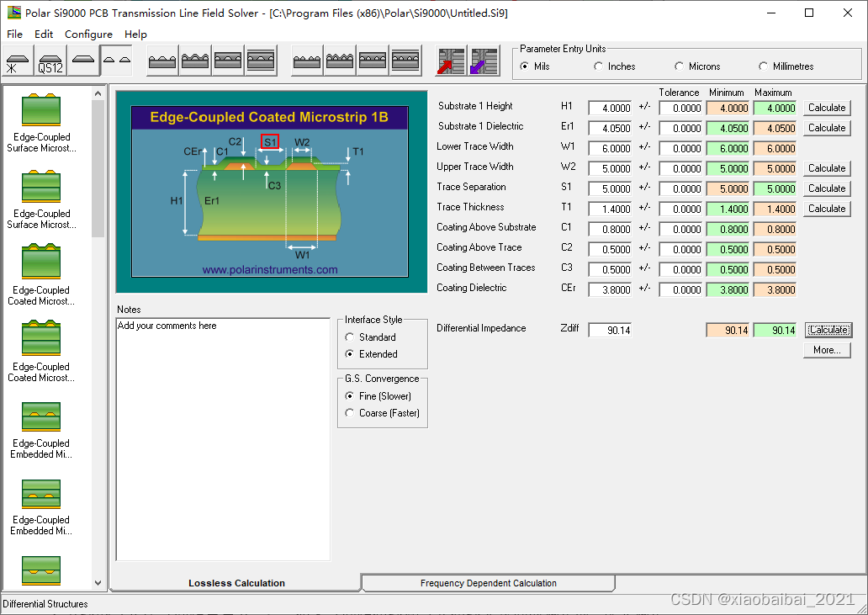Click the Zdiff Maximum 90.14 result cell
868x615 pixels.
click(x=775, y=331)
